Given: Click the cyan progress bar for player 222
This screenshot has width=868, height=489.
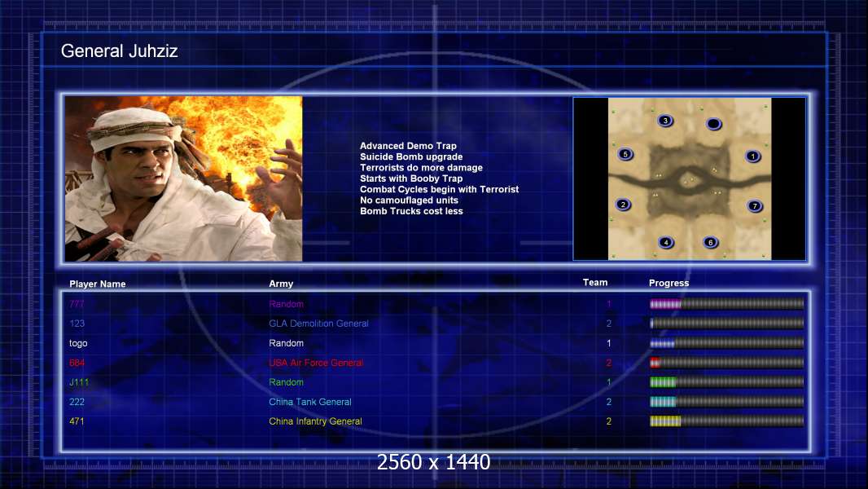Looking at the screenshot, I should click(x=726, y=402).
